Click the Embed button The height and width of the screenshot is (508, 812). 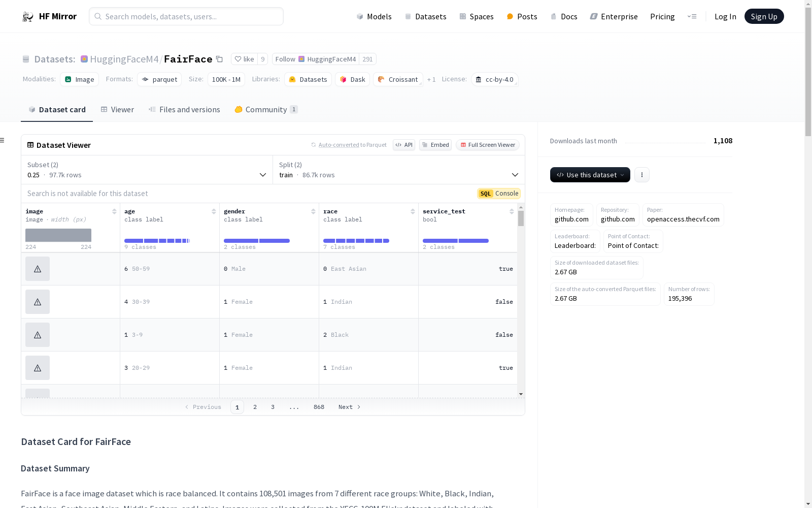coord(435,145)
